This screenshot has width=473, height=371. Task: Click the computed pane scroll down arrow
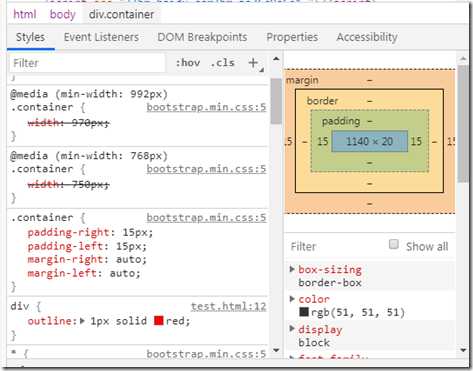coord(463,350)
